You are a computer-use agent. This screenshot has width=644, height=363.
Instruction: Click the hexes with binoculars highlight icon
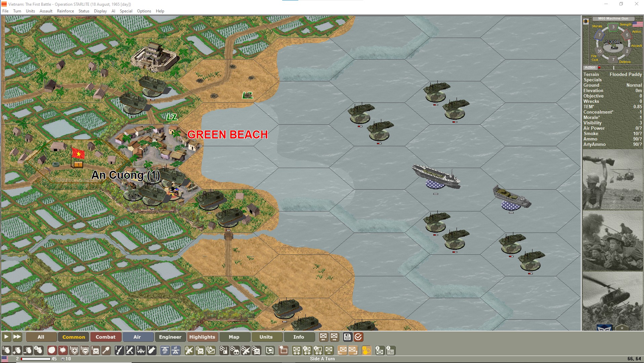click(234, 351)
